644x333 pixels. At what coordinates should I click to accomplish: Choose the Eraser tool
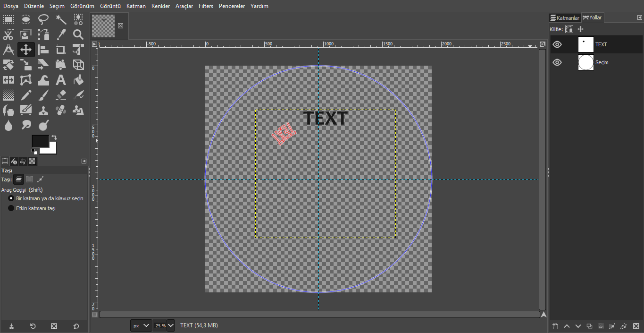click(61, 95)
